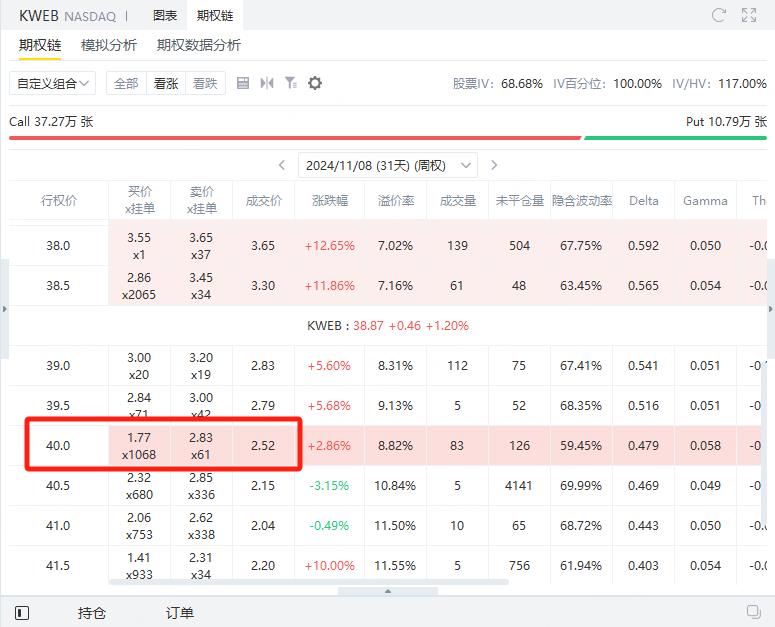The width and height of the screenshot is (775, 627).
Task: Sort by 隐含波动率 column header
Action: pos(582,201)
